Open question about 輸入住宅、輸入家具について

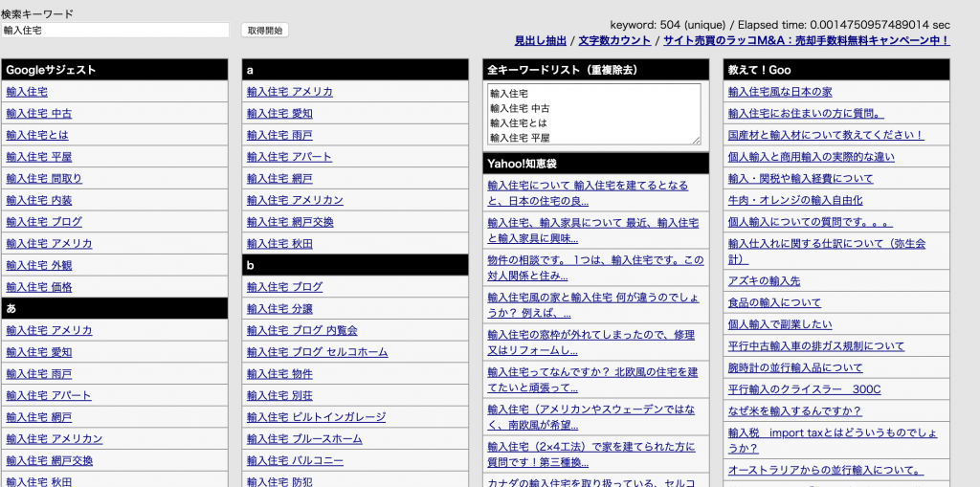click(593, 231)
